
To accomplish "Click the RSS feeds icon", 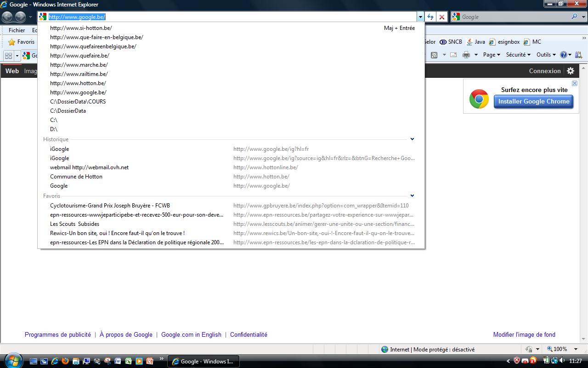I will coord(434,55).
